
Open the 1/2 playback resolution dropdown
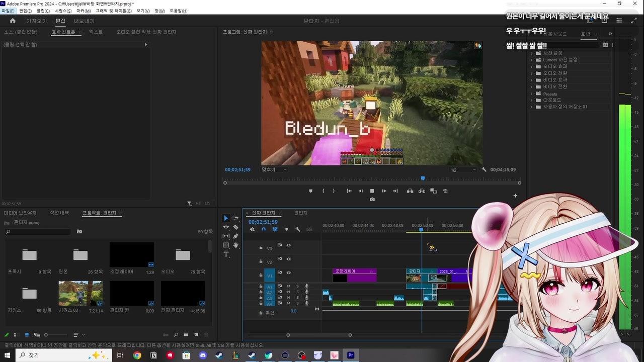click(x=463, y=170)
